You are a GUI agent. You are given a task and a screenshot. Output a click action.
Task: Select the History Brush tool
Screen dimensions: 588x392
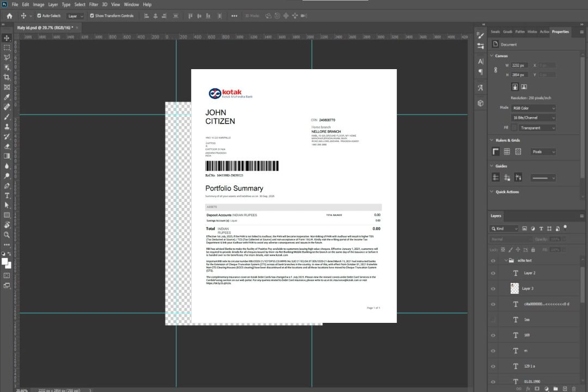pyautogui.click(x=7, y=137)
